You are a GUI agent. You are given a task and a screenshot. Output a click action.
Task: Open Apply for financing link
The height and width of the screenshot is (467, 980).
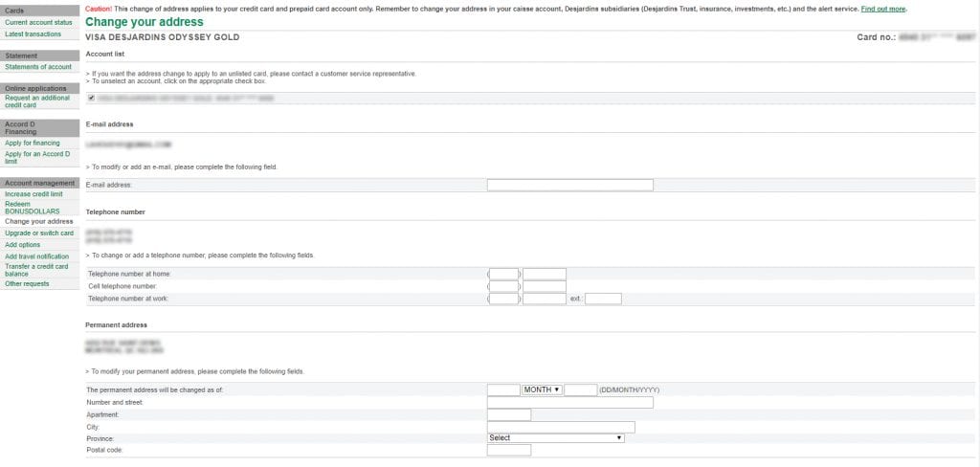click(33, 144)
